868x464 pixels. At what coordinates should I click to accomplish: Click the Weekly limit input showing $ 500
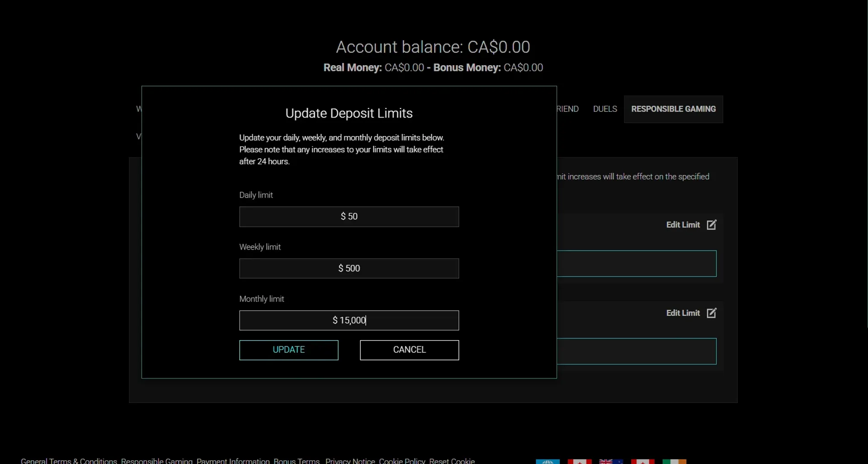coord(349,269)
